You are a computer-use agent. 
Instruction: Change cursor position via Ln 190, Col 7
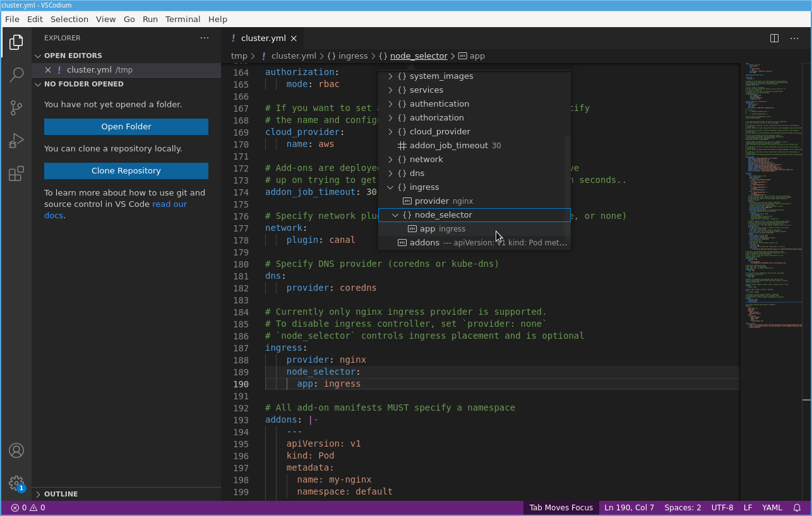click(x=629, y=508)
